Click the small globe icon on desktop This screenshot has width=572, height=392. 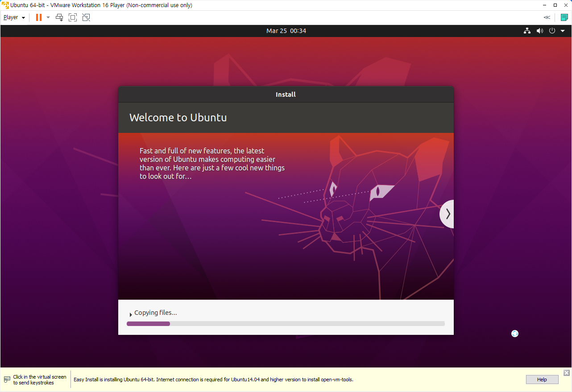pos(515,334)
